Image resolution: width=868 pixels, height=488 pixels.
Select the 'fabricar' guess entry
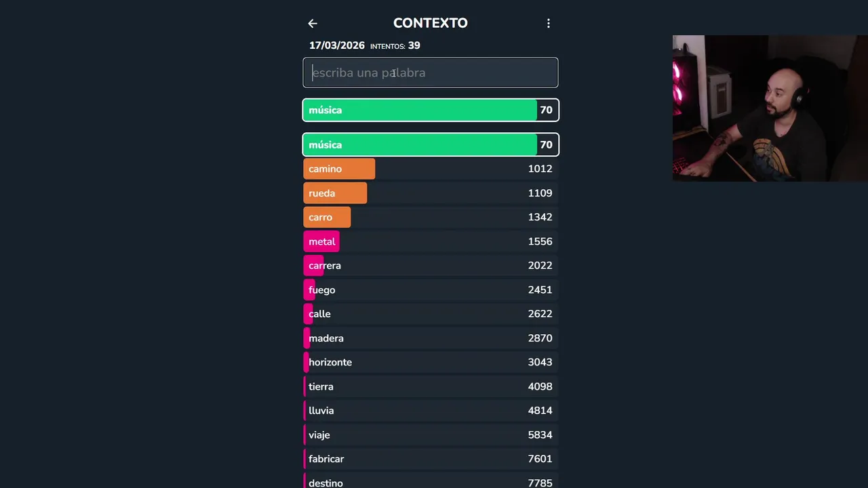pyautogui.click(x=431, y=459)
